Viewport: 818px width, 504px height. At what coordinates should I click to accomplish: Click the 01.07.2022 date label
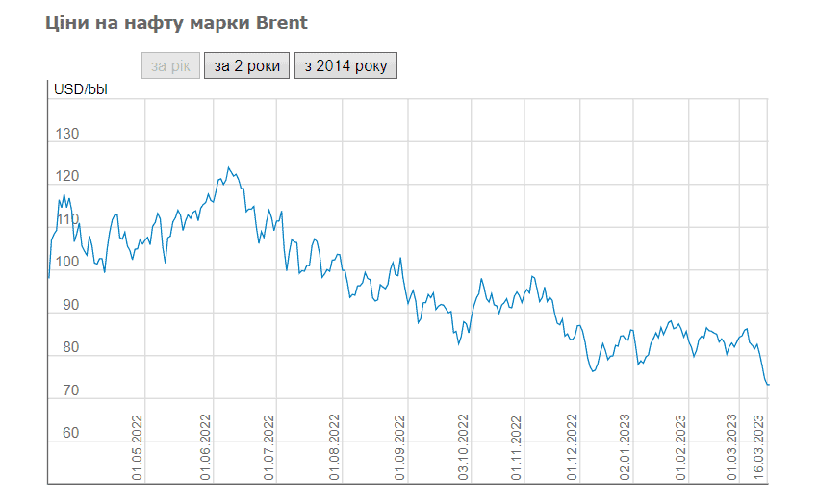pos(269,447)
